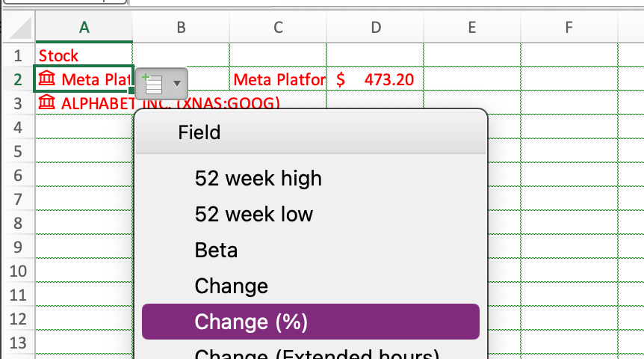Click empty cell F1
This screenshot has height=359, width=644.
(x=569, y=55)
